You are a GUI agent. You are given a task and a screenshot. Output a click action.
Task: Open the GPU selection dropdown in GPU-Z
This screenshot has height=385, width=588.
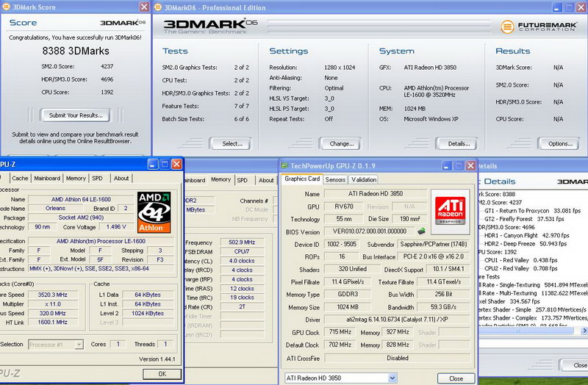pos(392,378)
